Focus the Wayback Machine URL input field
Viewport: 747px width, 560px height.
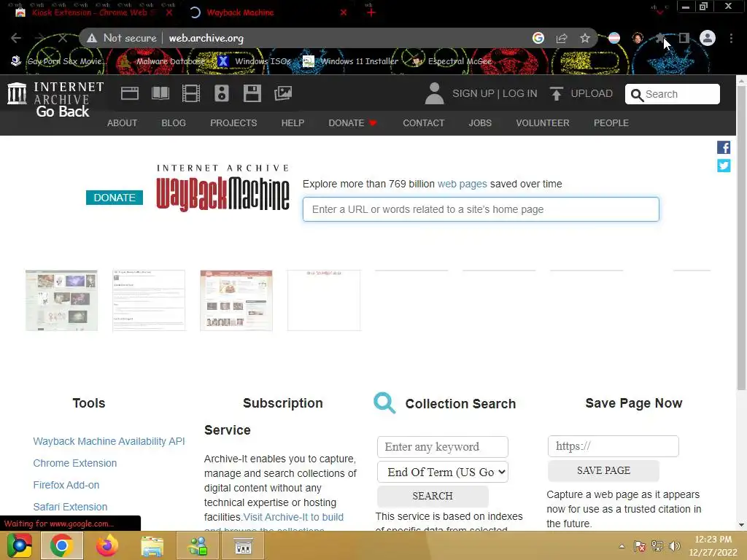coord(481,209)
